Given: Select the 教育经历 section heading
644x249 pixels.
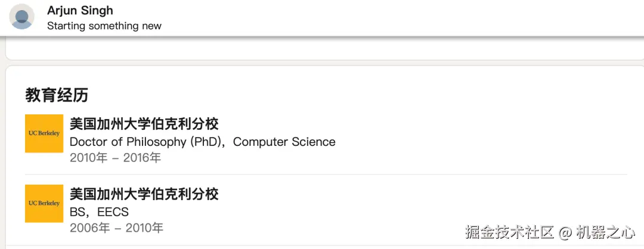Looking at the screenshot, I should click(57, 95).
